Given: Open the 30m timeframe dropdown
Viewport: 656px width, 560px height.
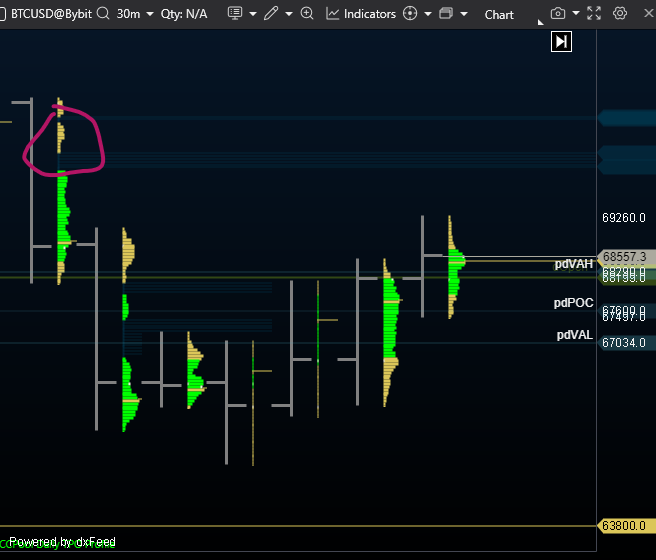Looking at the screenshot, I should point(135,14).
